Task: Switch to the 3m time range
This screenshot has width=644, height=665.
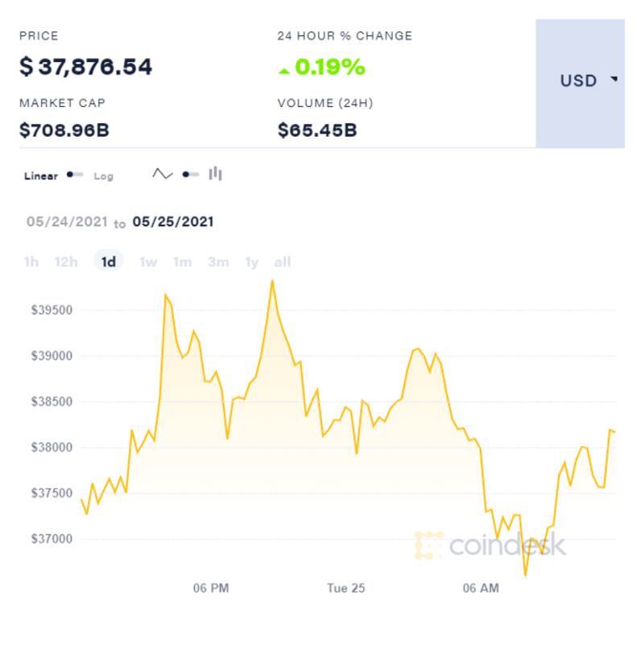Action: point(218,262)
